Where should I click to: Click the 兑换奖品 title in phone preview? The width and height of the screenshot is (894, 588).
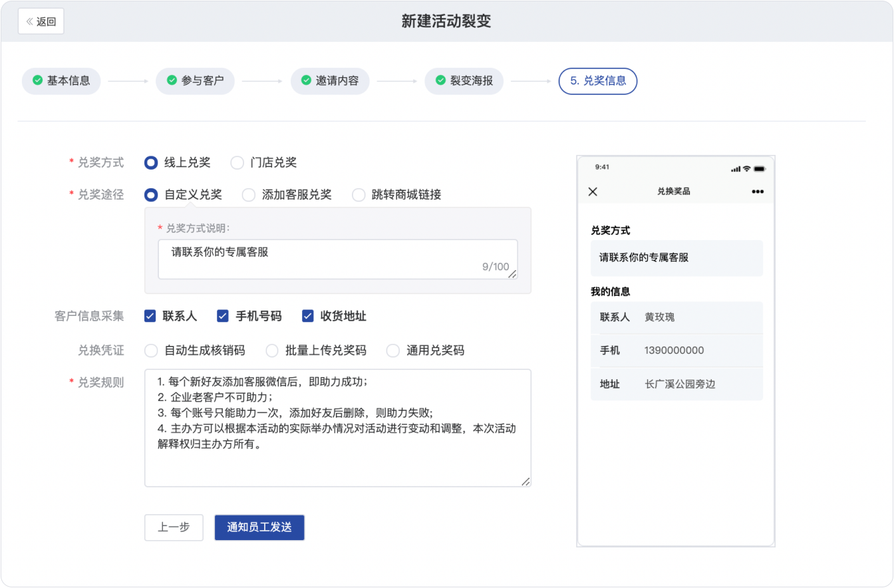(x=674, y=192)
